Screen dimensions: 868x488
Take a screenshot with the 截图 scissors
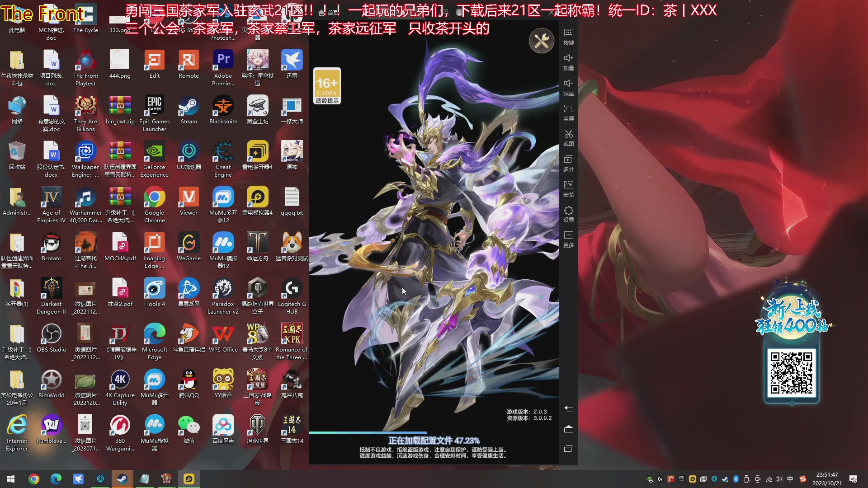[569, 138]
